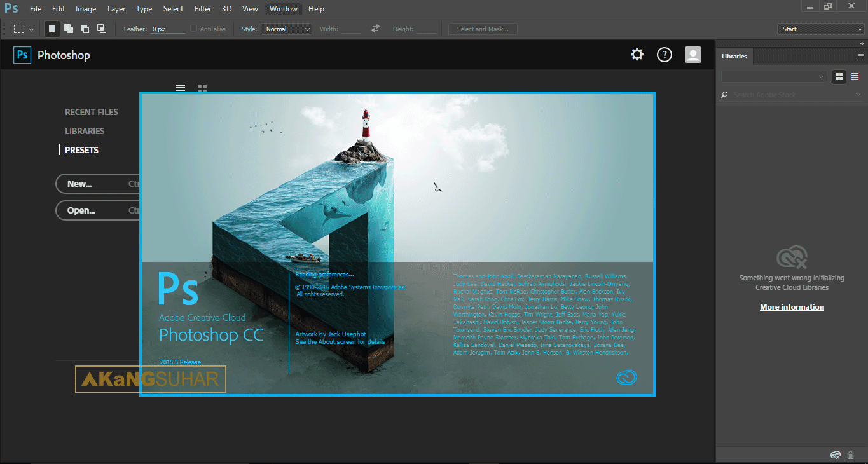Click the Height input field
The width and height of the screenshot is (868, 464).
[427, 29]
